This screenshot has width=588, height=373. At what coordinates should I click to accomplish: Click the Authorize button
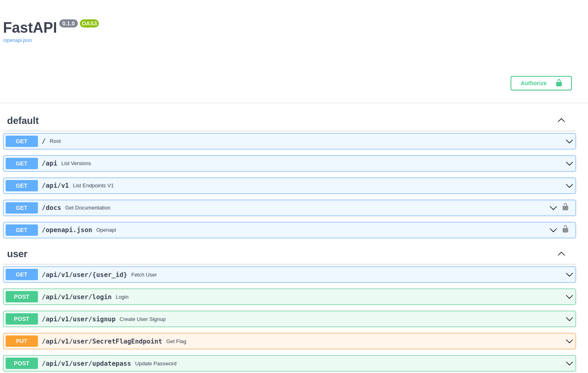coord(541,83)
